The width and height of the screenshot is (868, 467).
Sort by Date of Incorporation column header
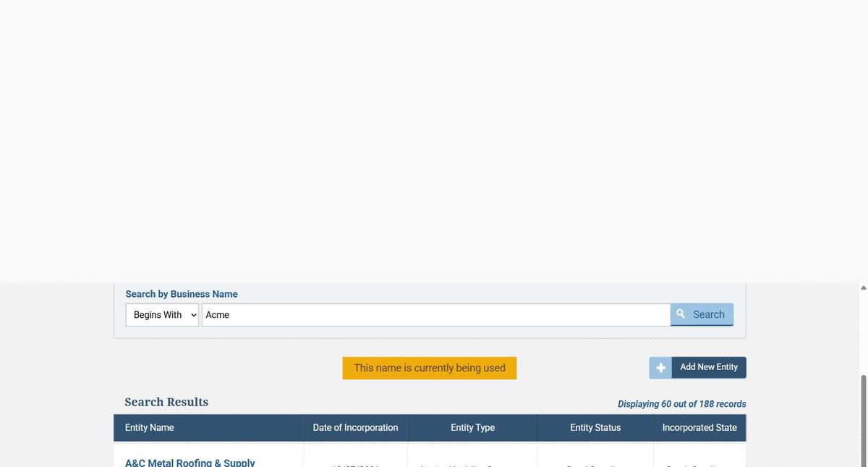355,428
